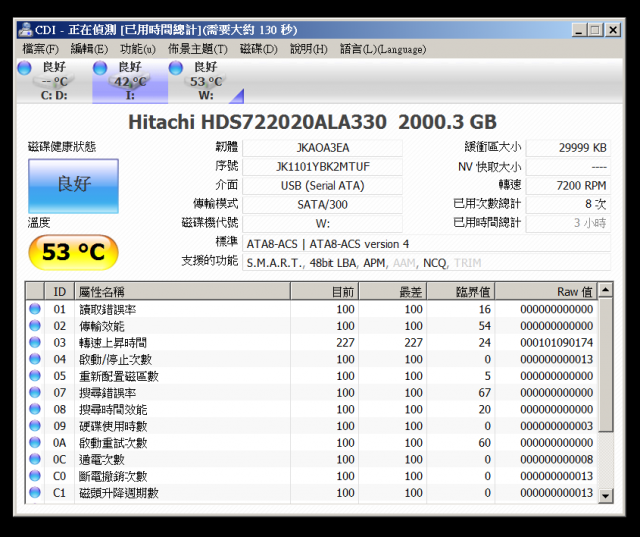Select the W: disk tab at 53 °C
Screen dimensions: 640x537
pos(206,81)
